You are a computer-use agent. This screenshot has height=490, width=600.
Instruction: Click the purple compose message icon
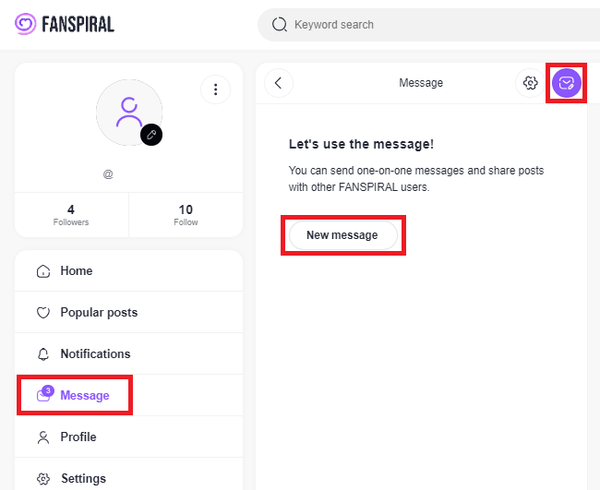[566, 83]
